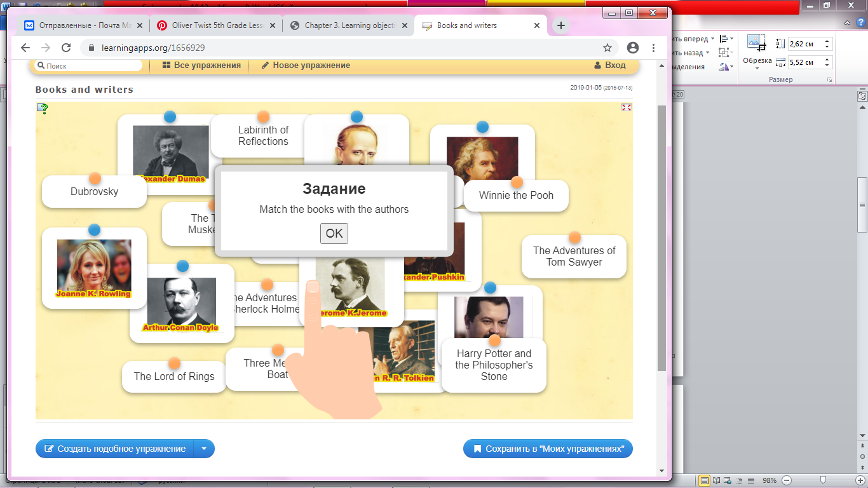Click the Word zoom level 98%
The image size is (868, 488).
click(x=770, y=480)
